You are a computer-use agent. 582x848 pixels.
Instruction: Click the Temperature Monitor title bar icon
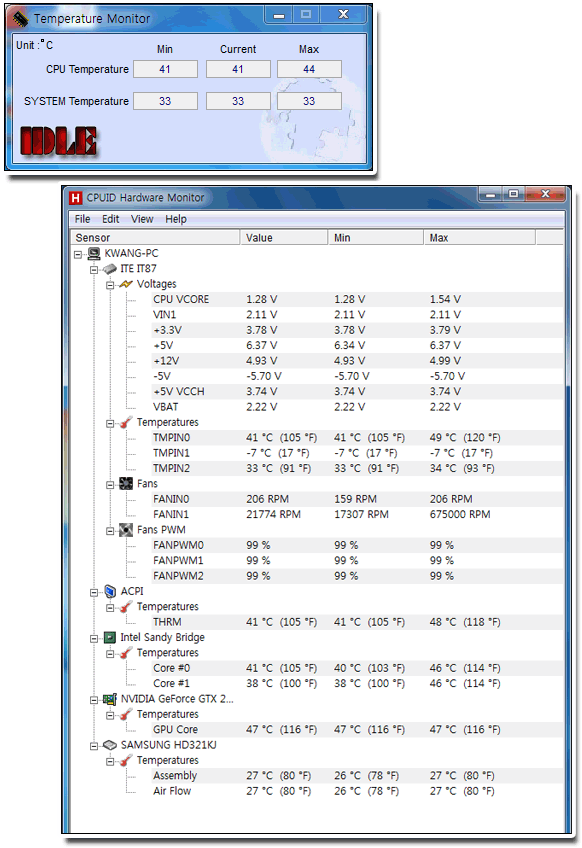pos(20,18)
